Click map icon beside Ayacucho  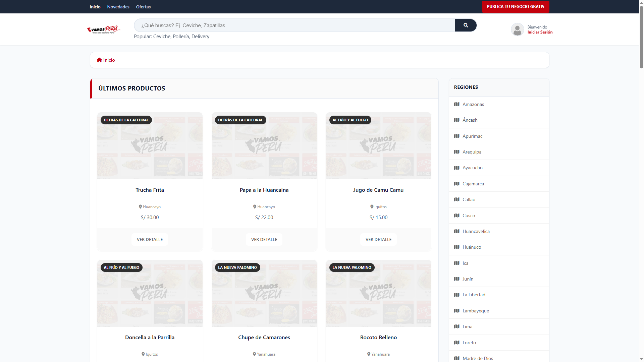pyautogui.click(x=457, y=168)
